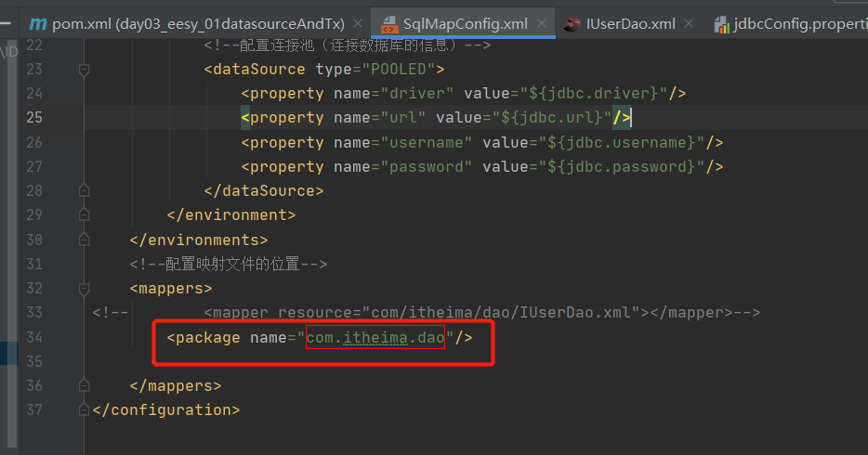Screen dimensions: 868x455
Task: Click the </dataSource> closing tag
Action: point(264,190)
